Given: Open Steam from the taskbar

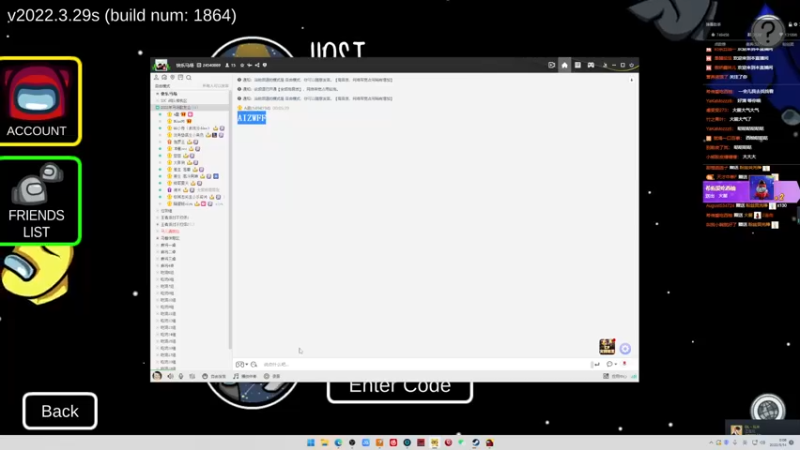Looking at the screenshot, I should pyautogui.click(x=476, y=442).
